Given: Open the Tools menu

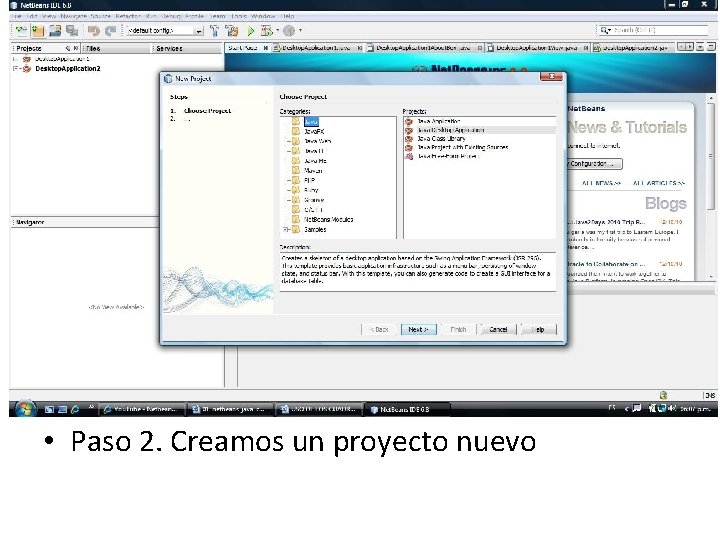Looking at the screenshot, I should tap(239, 16).
